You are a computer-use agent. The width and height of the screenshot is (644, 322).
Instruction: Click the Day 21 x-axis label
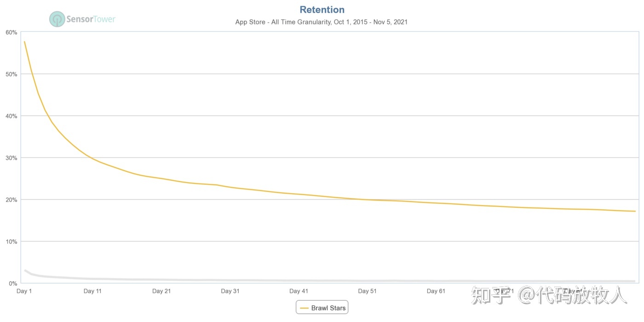[161, 291]
